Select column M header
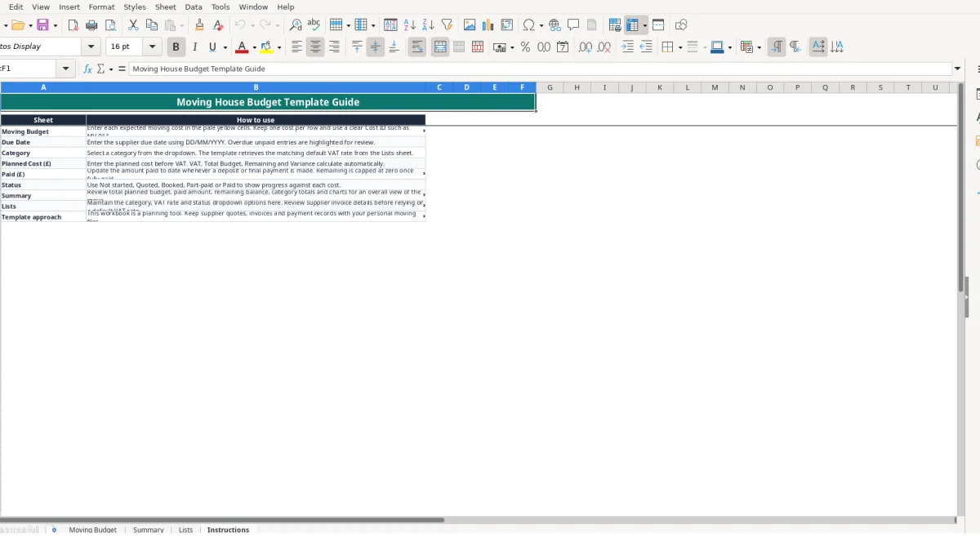The image size is (980, 551). 715,87
